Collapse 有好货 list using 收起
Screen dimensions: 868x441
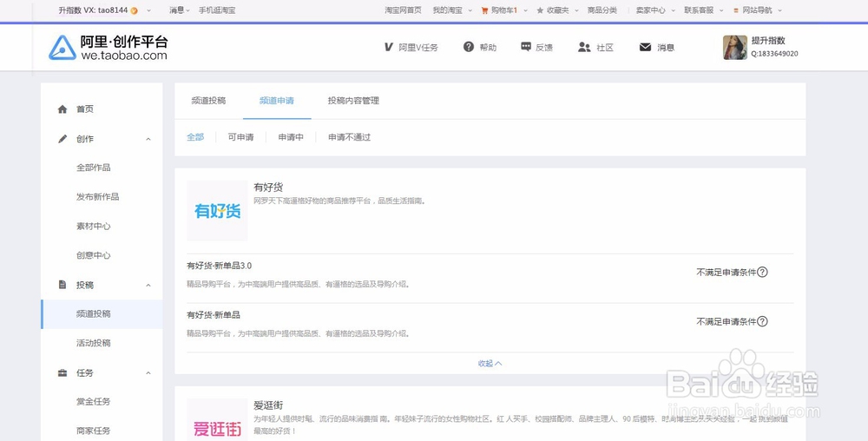tap(490, 364)
